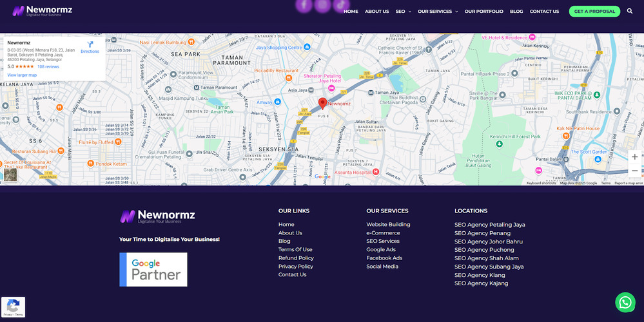Go to the Home nav item
The image size is (644, 322).
[x=351, y=12]
